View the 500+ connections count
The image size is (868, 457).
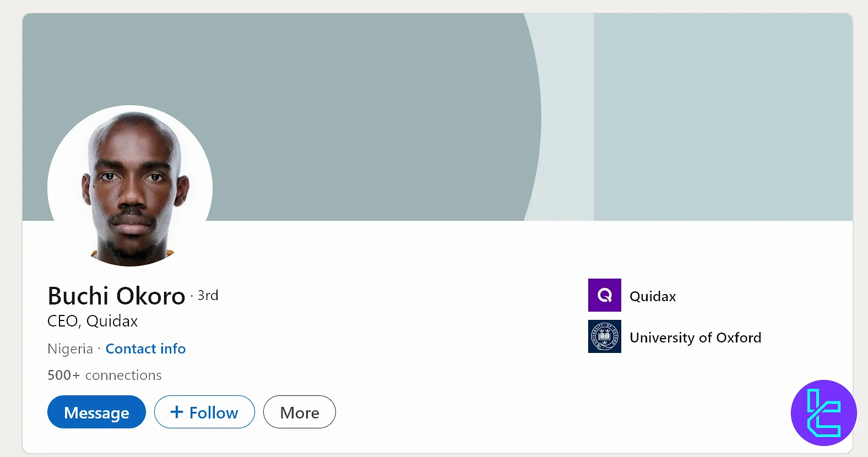tap(105, 375)
